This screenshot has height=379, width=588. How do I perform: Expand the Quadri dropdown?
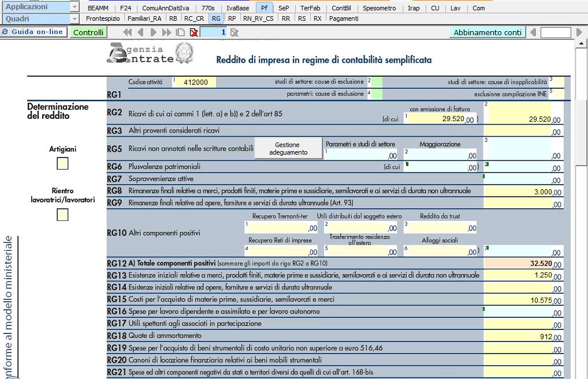click(75, 18)
